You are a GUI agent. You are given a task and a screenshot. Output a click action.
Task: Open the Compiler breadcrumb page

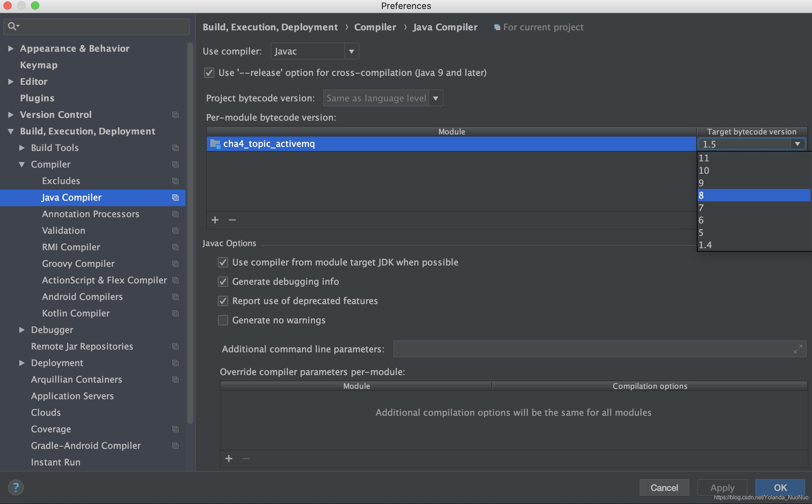click(x=375, y=27)
